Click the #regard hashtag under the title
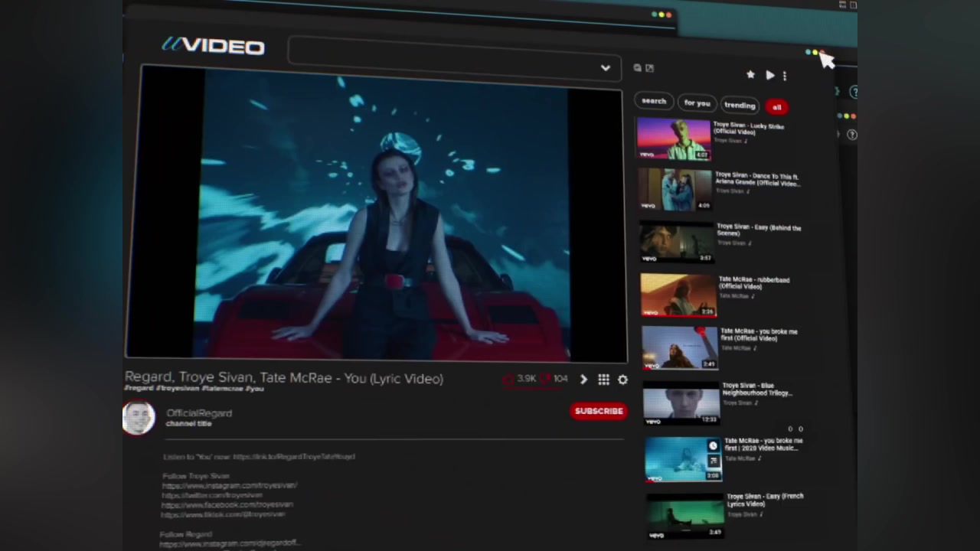The height and width of the screenshot is (551, 980). point(139,389)
